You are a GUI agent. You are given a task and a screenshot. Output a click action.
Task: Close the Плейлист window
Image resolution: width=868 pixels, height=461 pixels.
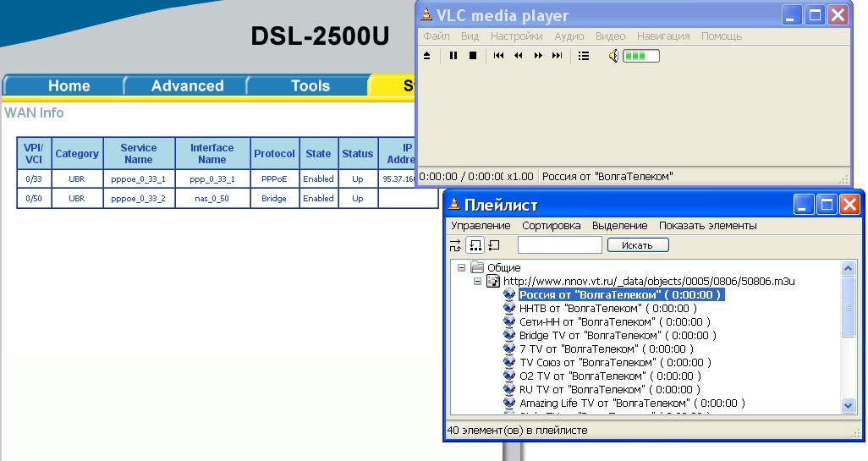pyautogui.click(x=849, y=205)
